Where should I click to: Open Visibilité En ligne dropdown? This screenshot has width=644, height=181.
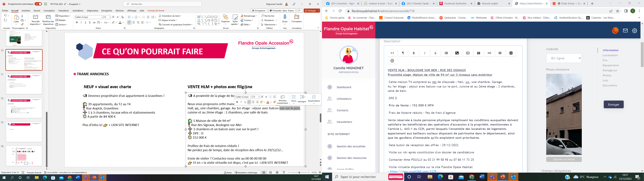[x=564, y=58]
